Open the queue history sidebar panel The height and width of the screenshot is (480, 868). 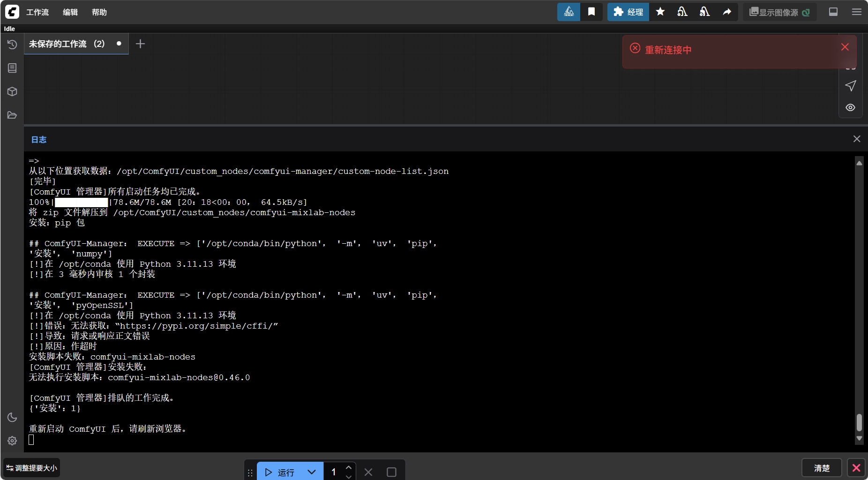12,45
